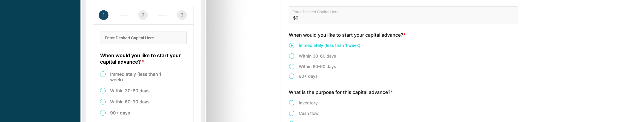Click the selected teal 'Immediately (less than 1 week)' radio

(x=292, y=46)
